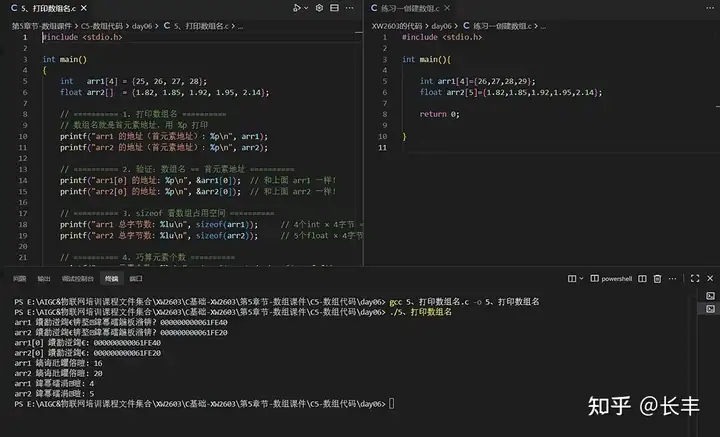Click line number 11 in right editor gutter

(x=382, y=147)
